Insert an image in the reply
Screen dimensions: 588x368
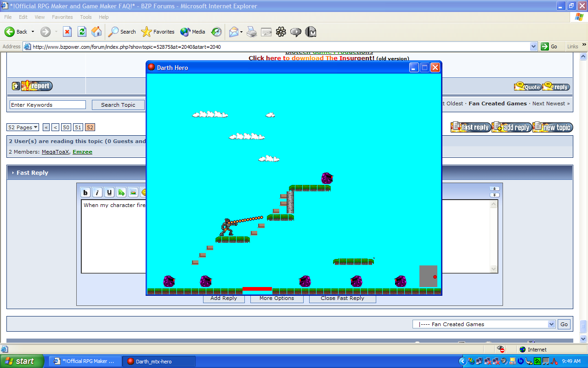coord(133,192)
